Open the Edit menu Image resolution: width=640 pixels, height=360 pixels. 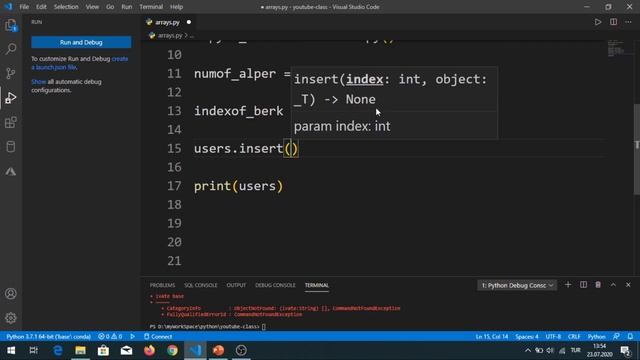tap(41, 7)
